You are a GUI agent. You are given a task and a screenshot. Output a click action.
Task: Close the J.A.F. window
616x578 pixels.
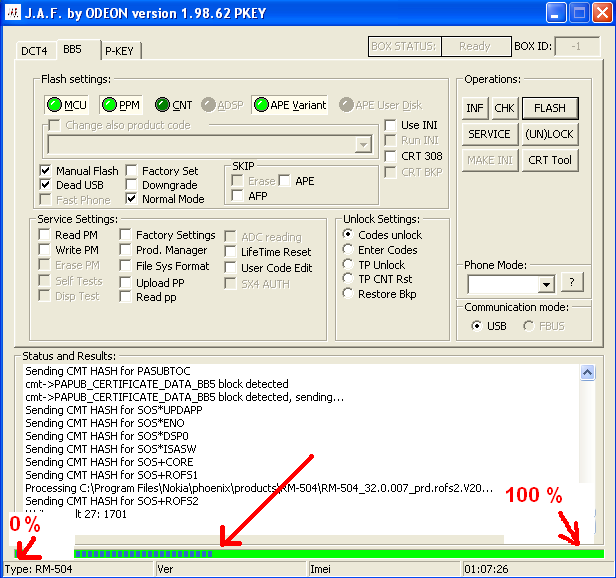[602, 13]
